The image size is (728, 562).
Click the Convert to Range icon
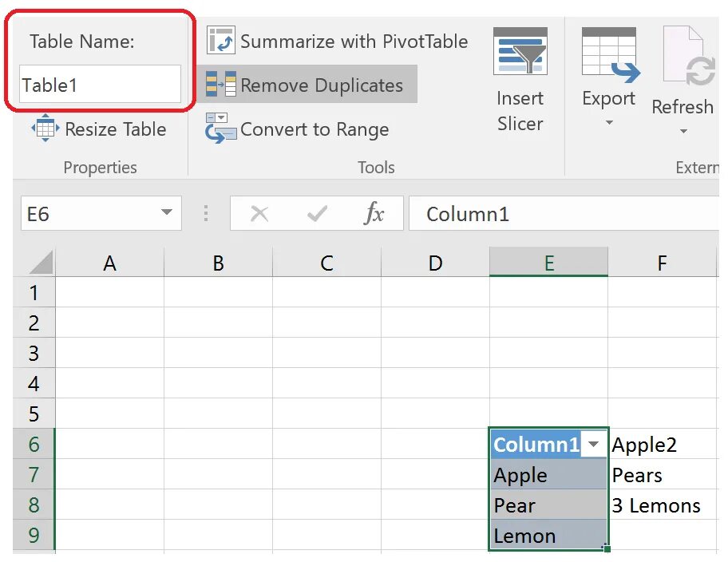[x=220, y=129]
